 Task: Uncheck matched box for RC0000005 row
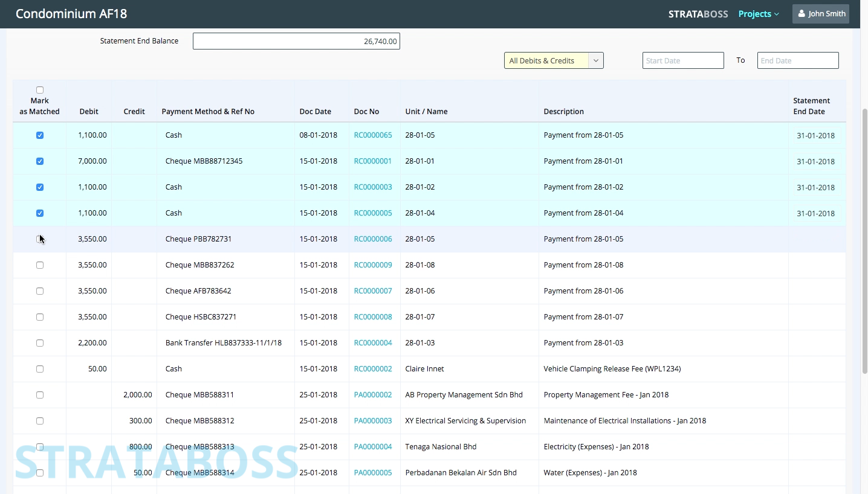coord(40,213)
